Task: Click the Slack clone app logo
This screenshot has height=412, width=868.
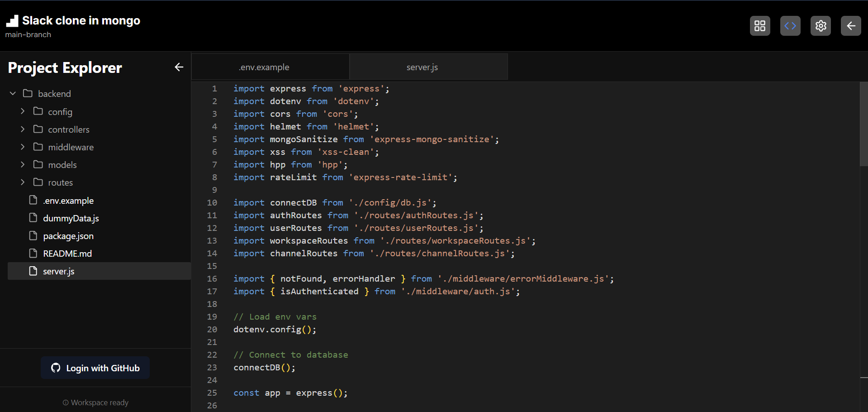Action: 12,21
